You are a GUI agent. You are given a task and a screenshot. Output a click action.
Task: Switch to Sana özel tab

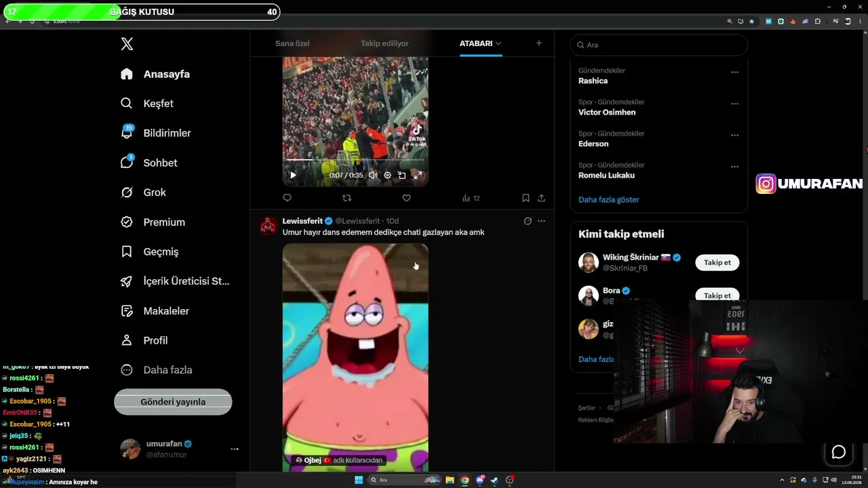(x=292, y=43)
